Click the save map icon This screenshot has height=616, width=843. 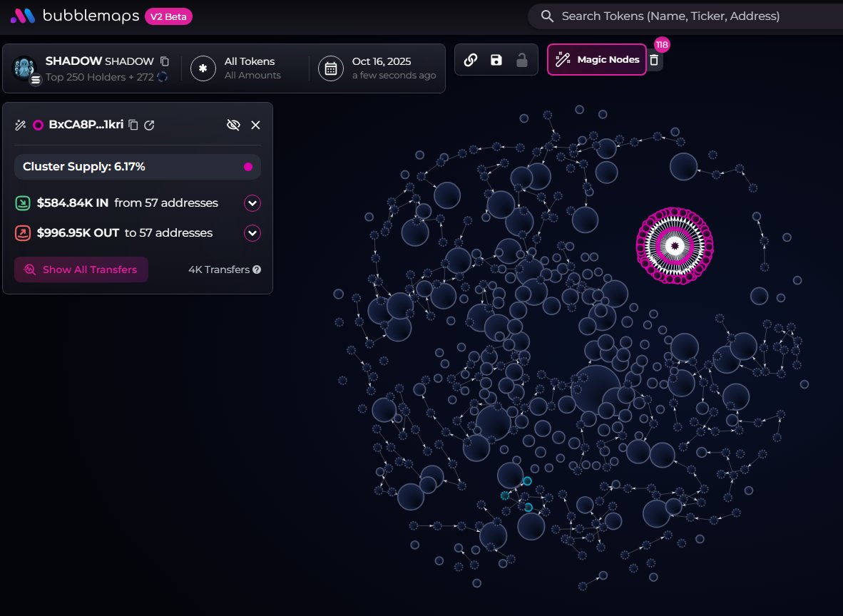pyautogui.click(x=496, y=60)
